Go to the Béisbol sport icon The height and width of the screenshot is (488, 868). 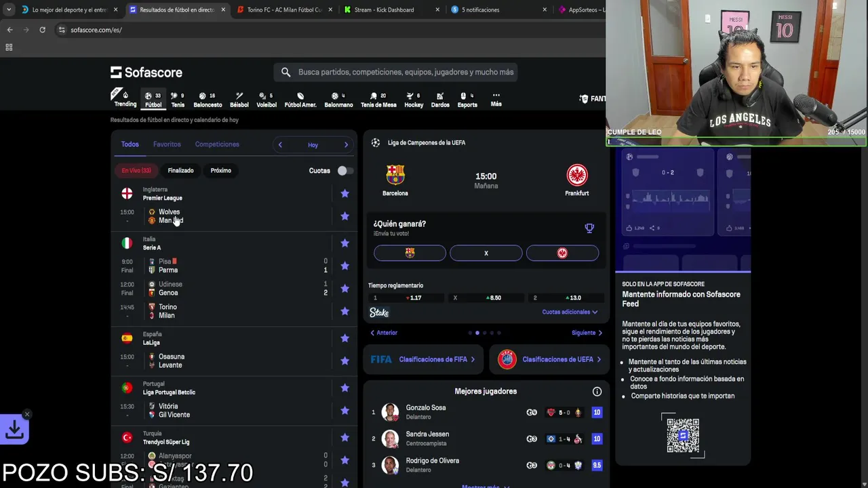pos(239,99)
